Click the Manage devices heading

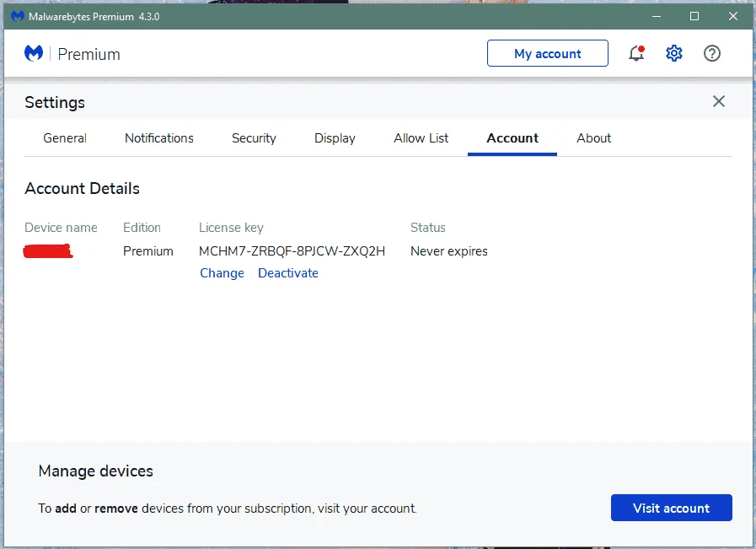[x=95, y=471]
